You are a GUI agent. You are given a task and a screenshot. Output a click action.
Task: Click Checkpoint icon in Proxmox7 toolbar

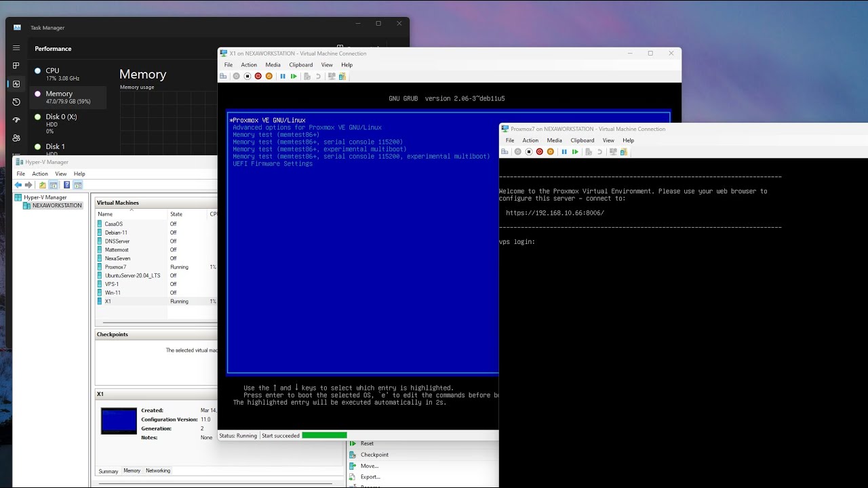pos(589,152)
